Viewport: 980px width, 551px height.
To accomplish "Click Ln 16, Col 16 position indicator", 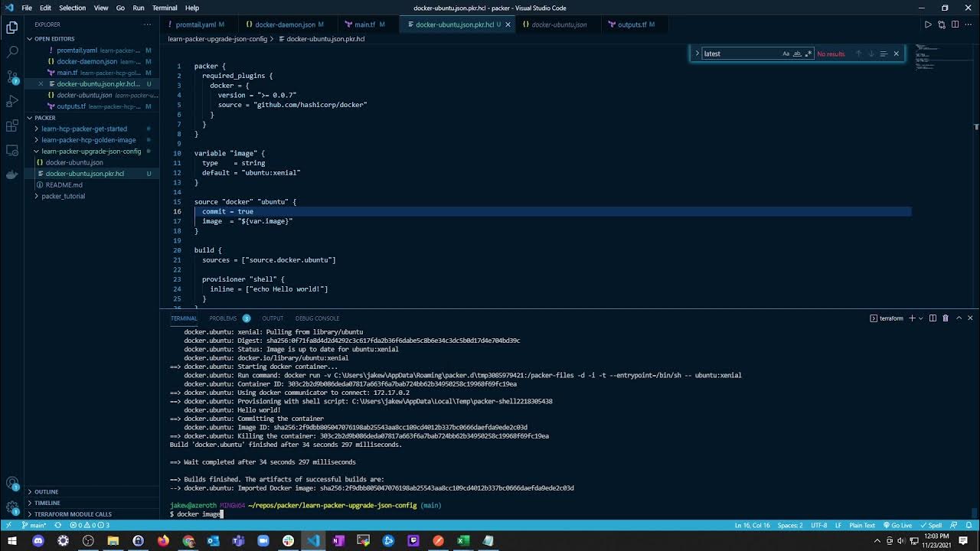I will point(752,525).
